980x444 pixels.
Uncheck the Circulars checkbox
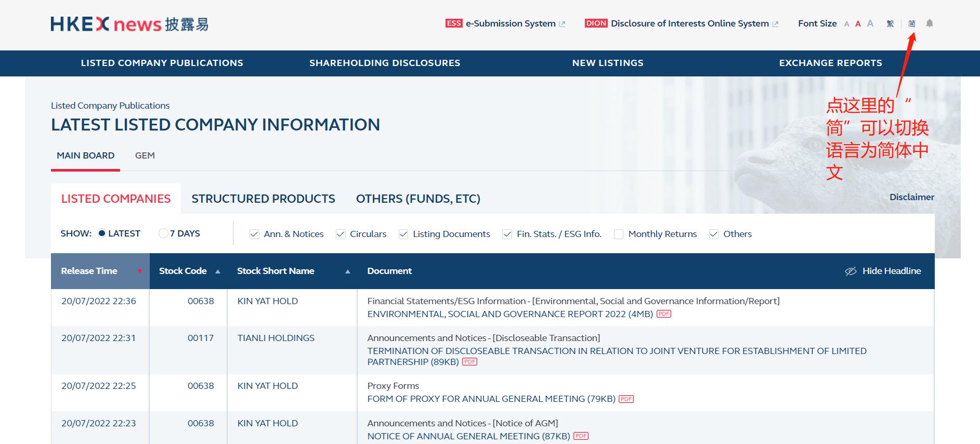click(x=341, y=234)
